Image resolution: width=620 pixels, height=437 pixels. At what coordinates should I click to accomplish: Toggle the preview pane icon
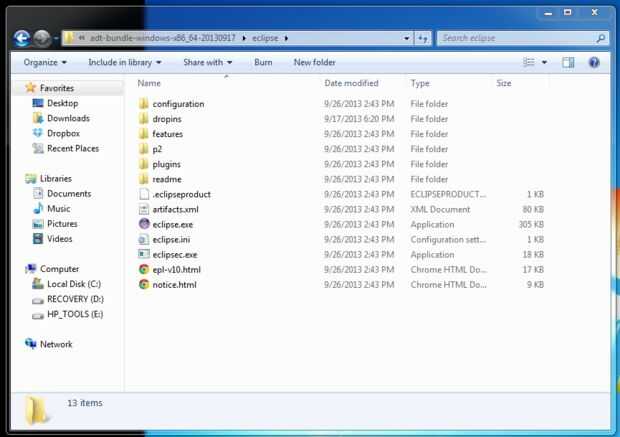pyautogui.click(x=568, y=62)
